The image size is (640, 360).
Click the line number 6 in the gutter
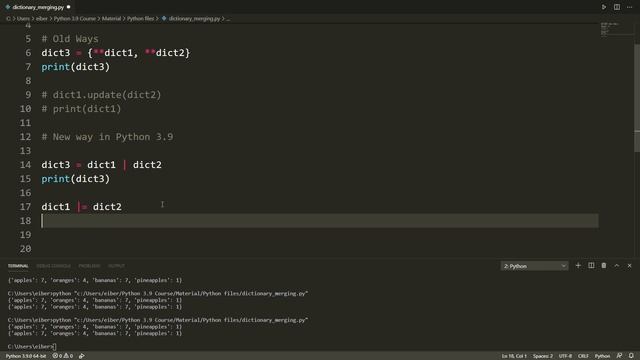pyautogui.click(x=28, y=53)
